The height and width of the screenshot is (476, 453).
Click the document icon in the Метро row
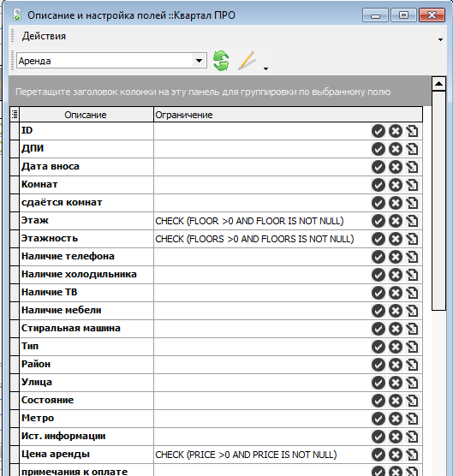pyautogui.click(x=413, y=419)
